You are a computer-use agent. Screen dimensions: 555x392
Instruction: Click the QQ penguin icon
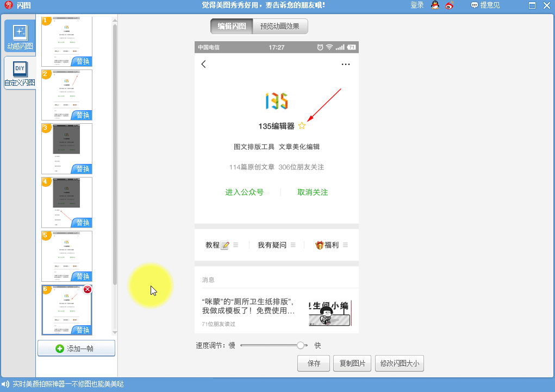pyautogui.click(x=435, y=5)
